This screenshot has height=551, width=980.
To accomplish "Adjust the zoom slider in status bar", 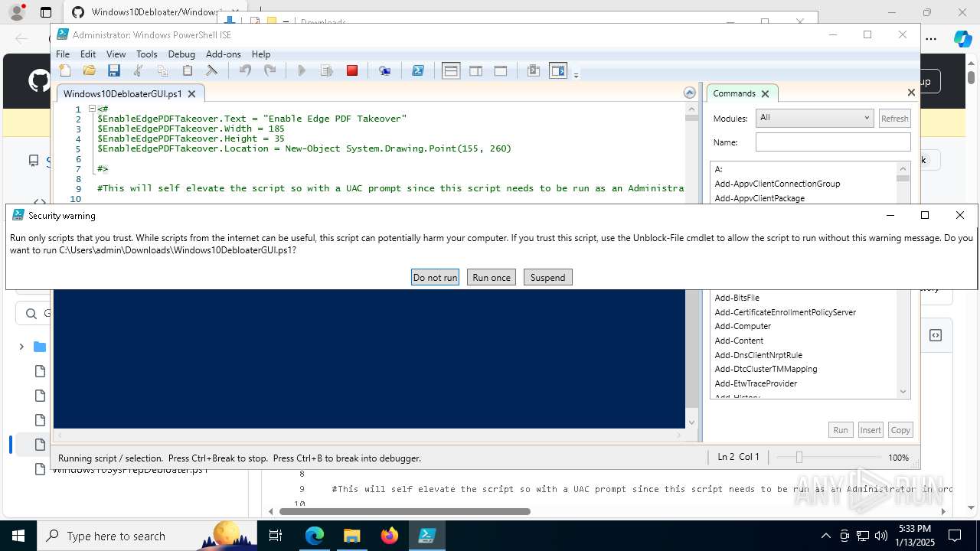I will click(799, 457).
